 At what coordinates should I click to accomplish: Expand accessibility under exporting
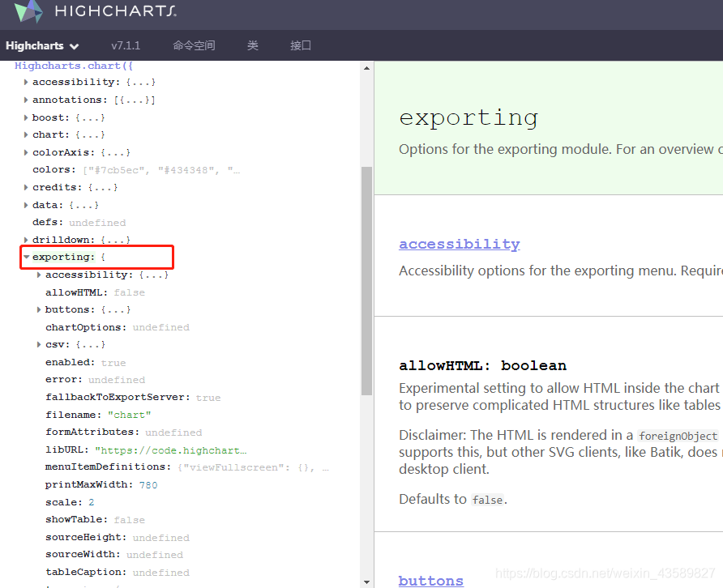tap(39, 275)
